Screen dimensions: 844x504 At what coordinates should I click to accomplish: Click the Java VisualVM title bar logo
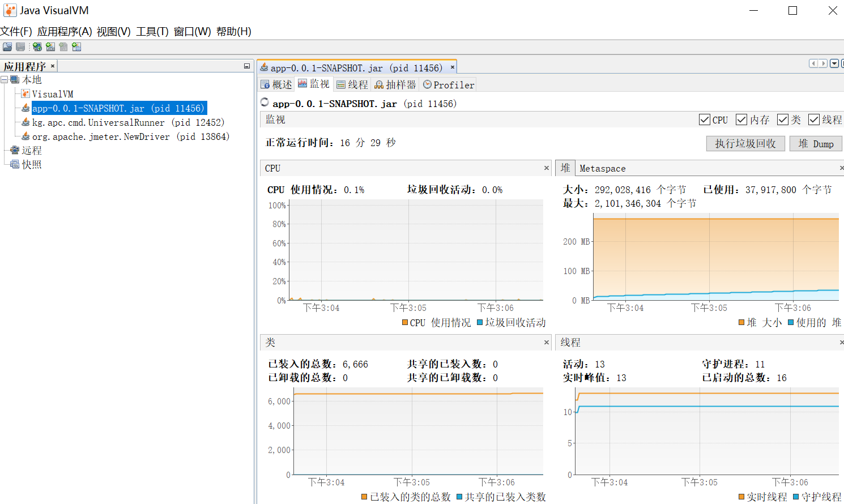click(10, 10)
